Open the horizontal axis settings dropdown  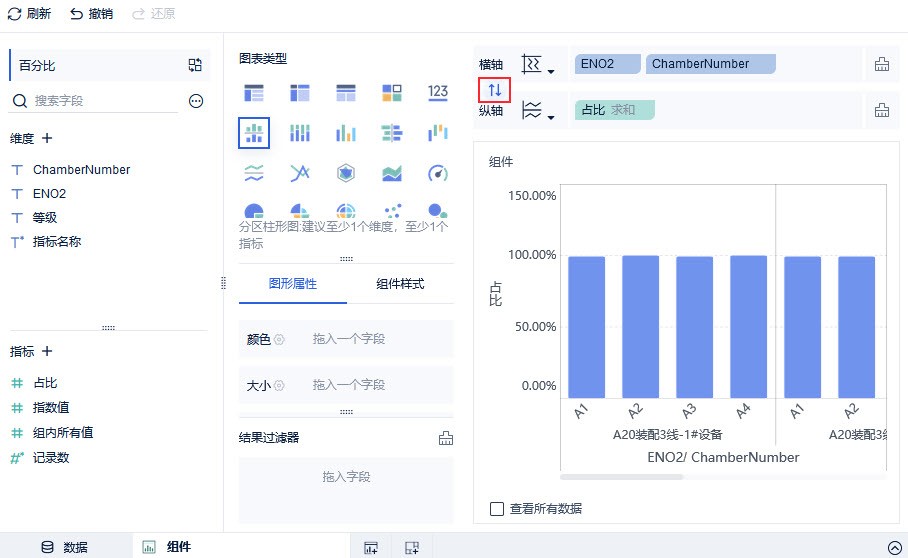pos(538,66)
